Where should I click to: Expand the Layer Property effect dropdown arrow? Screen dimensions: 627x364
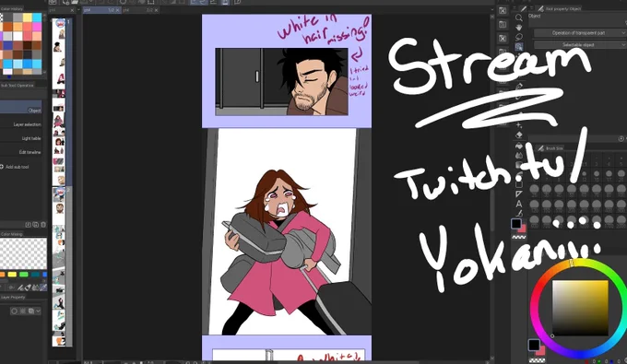point(38,311)
